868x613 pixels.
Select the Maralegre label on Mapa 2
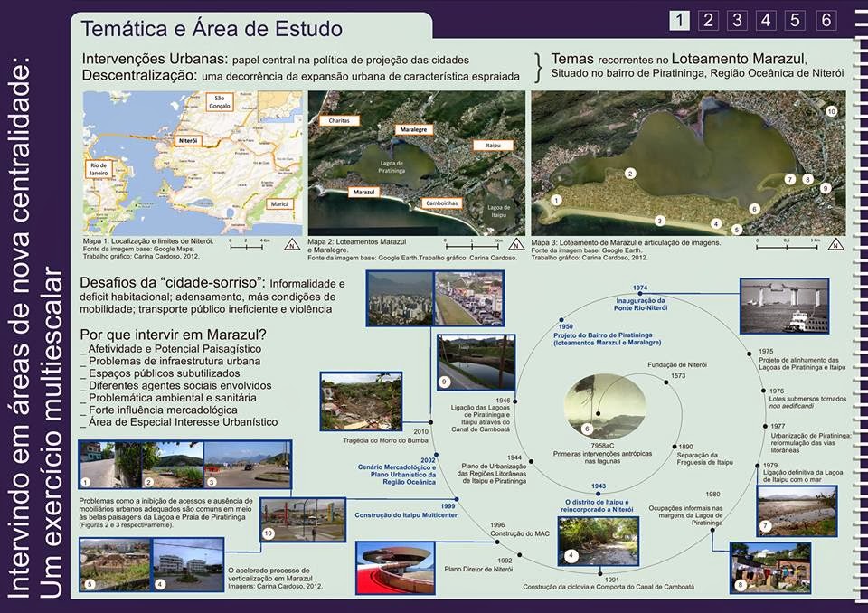(x=413, y=129)
